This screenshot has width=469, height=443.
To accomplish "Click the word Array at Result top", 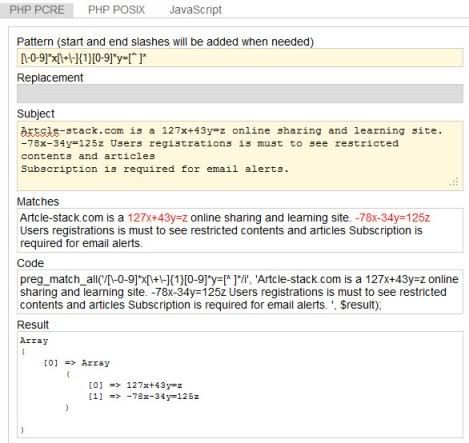I will click(34, 341).
